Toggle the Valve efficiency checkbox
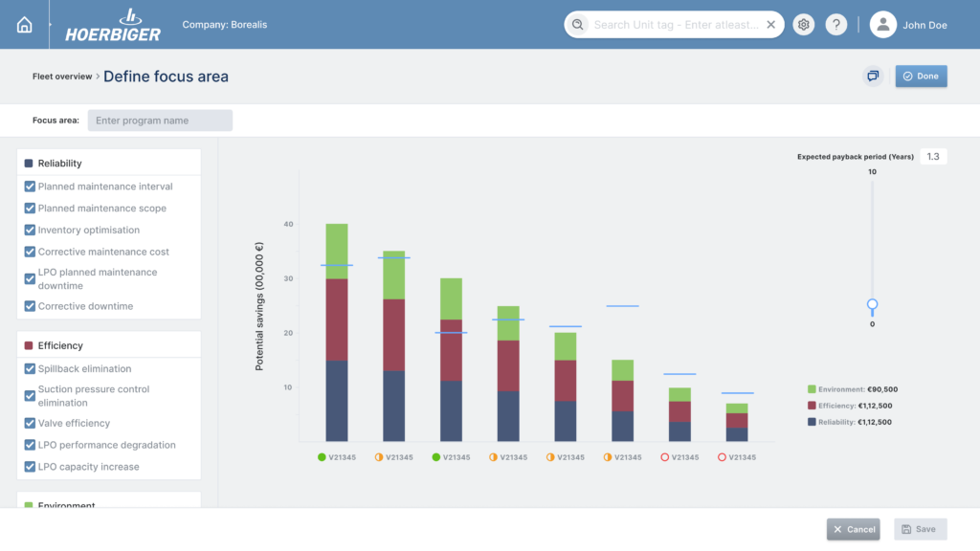Screen dimensions: 980x551 (x=30, y=423)
